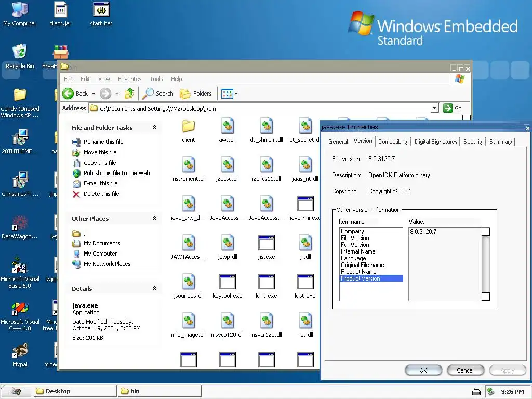Screen dimensions: 532x399
Task: Collapse the Details panel
Action: pos(154,288)
